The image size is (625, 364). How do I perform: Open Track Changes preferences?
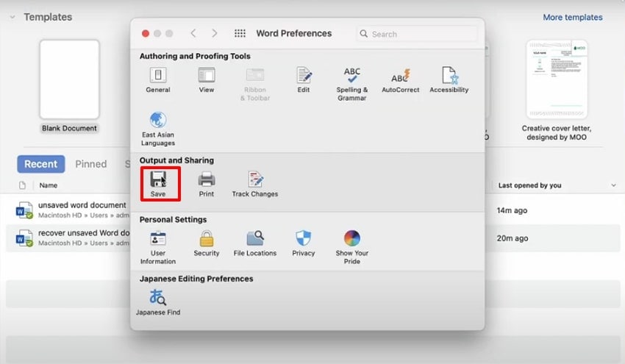point(255,184)
